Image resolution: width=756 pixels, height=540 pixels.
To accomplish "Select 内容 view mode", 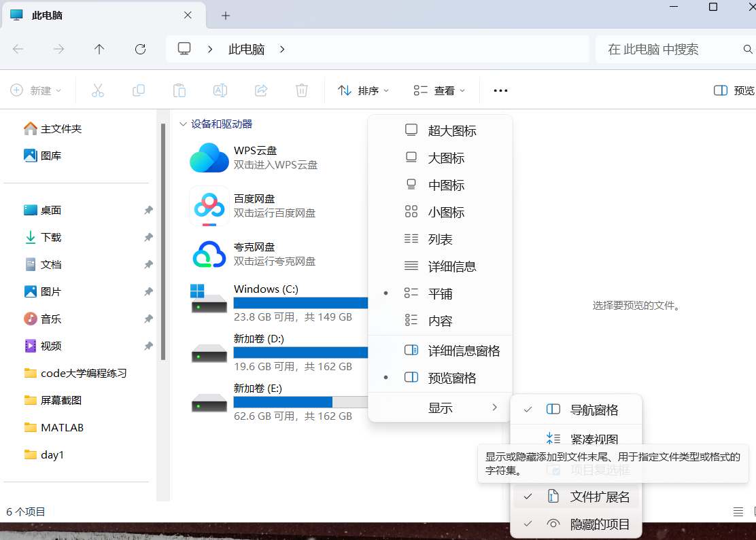I will pyautogui.click(x=440, y=321).
